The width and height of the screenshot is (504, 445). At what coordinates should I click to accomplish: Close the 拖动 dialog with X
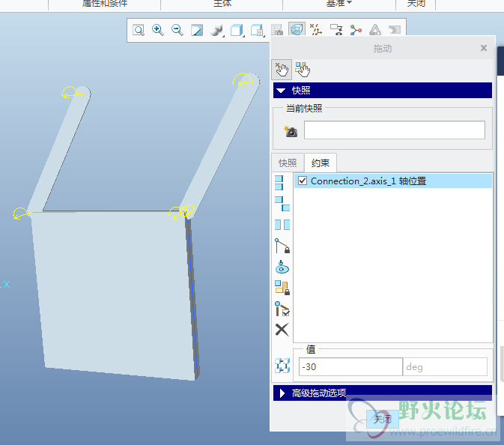click(484, 48)
